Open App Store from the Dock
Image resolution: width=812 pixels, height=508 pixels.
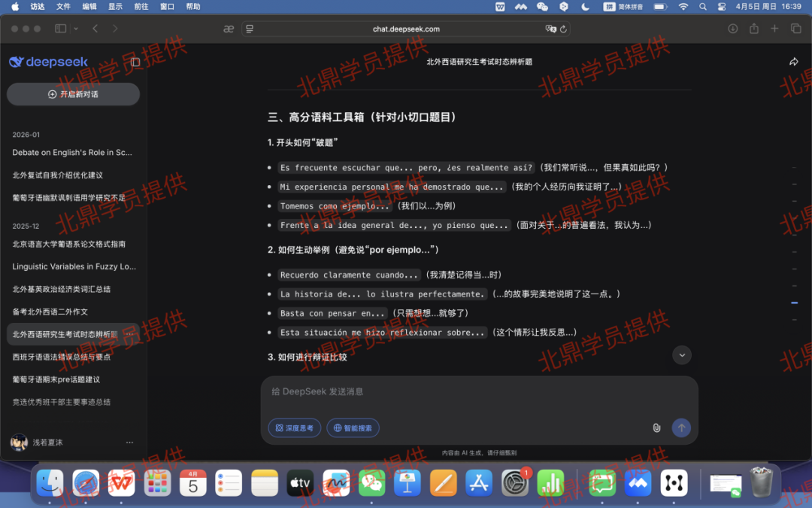478,482
